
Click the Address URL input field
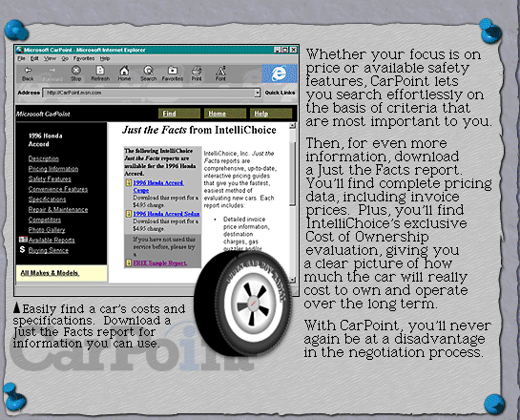point(149,93)
